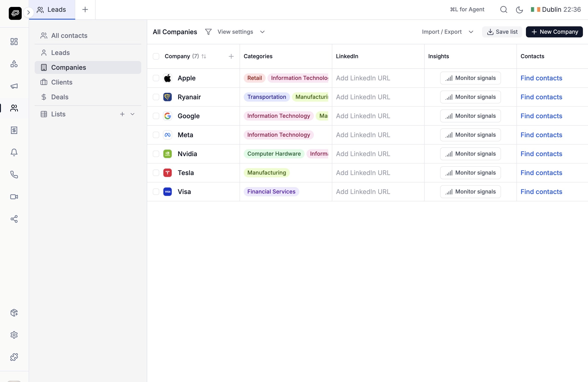588x382 pixels.
Task: Open the phone calls sidebar icon
Action: 14,175
